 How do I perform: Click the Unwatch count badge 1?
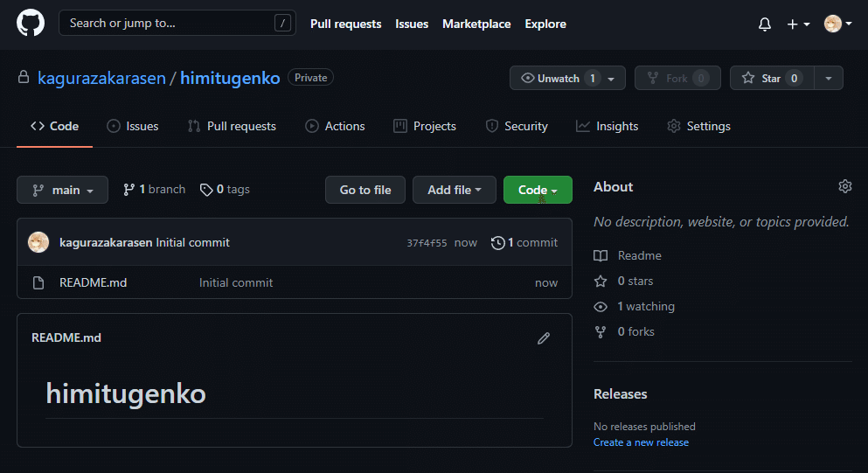pyautogui.click(x=593, y=79)
